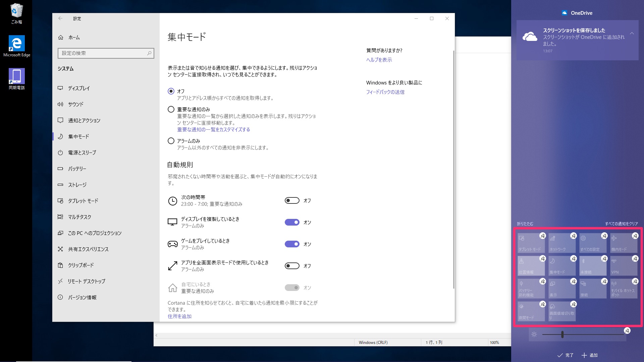
Task: Unpin the brightness slider with pin icon
Action: 627,331
